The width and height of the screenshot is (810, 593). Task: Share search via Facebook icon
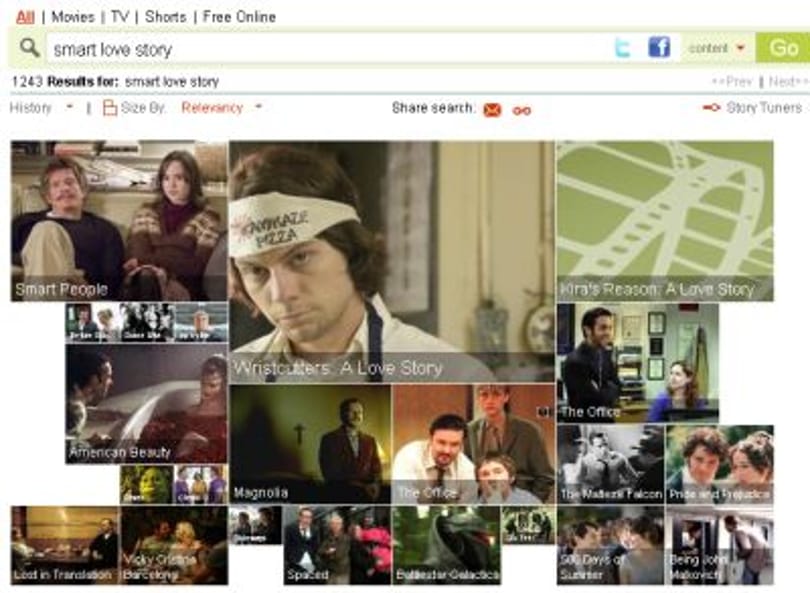(x=659, y=48)
